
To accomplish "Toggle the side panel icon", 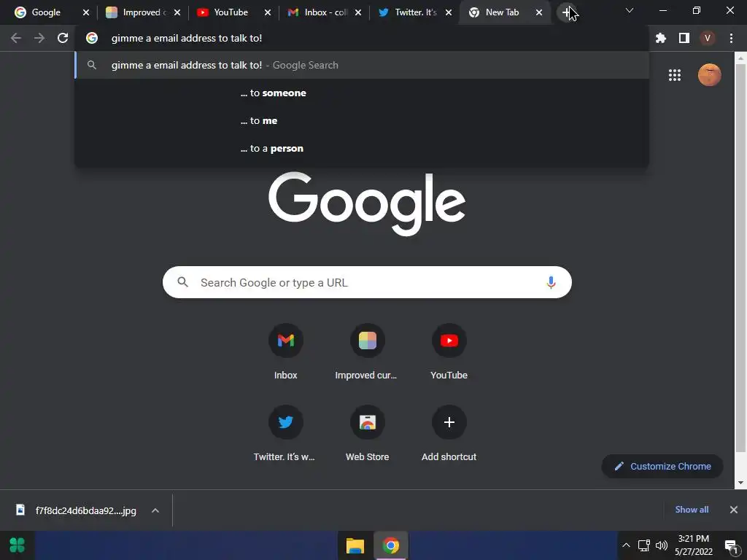I will click(x=684, y=38).
